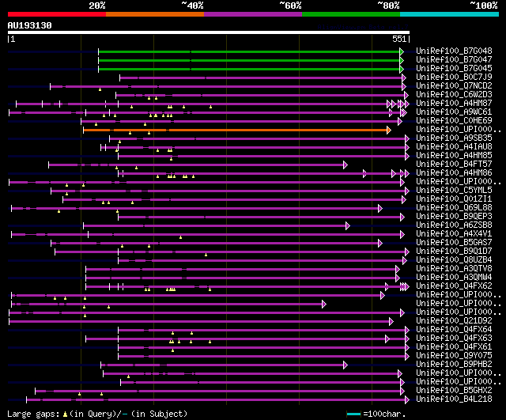This screenshot has height=420, width=506.
Task: Select the UniRef100_A3QTV8 label
Action: [x=454, y=269]
